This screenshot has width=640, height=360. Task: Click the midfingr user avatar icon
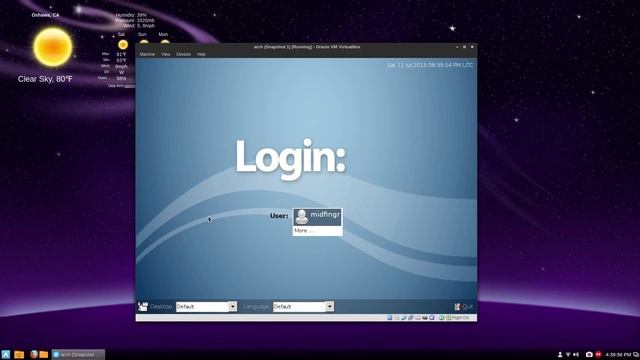[302, 217]
